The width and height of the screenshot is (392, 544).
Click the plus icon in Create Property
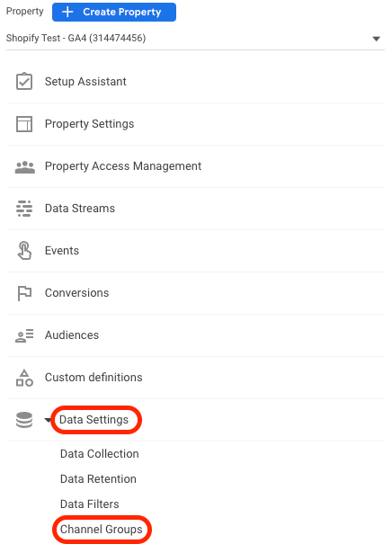tap(67, 12)
